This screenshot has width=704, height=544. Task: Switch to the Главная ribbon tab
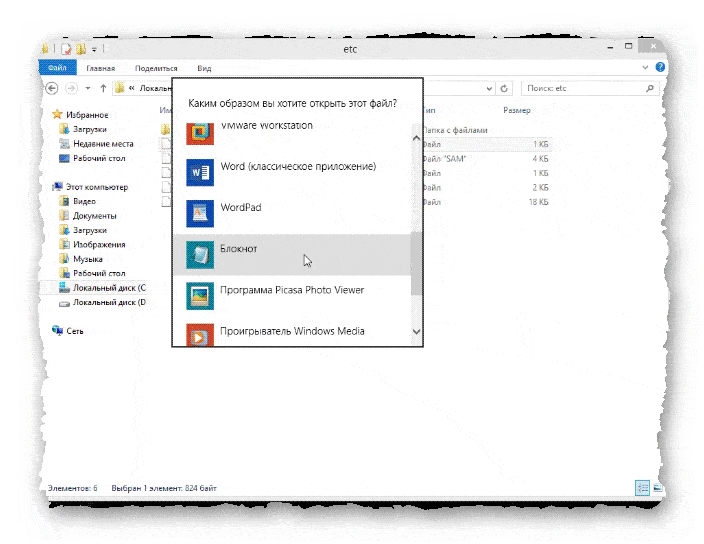(101, 68)
